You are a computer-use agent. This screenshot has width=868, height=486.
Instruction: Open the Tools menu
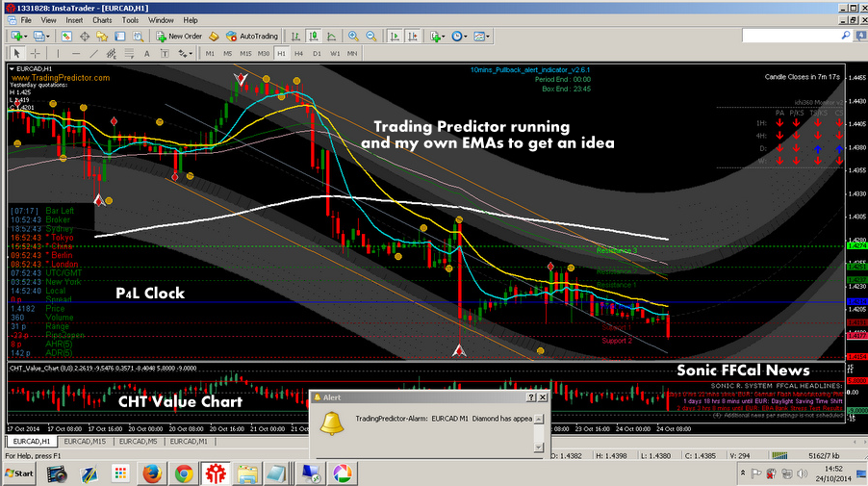pyautogui.click(x=130, y=20)
